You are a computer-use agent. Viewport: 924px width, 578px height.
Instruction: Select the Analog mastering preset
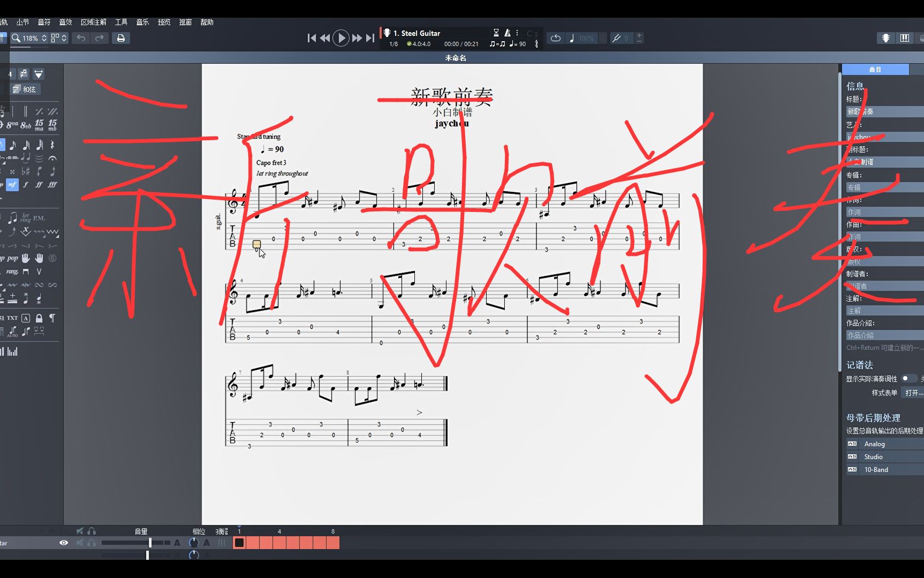click(885, 444)
